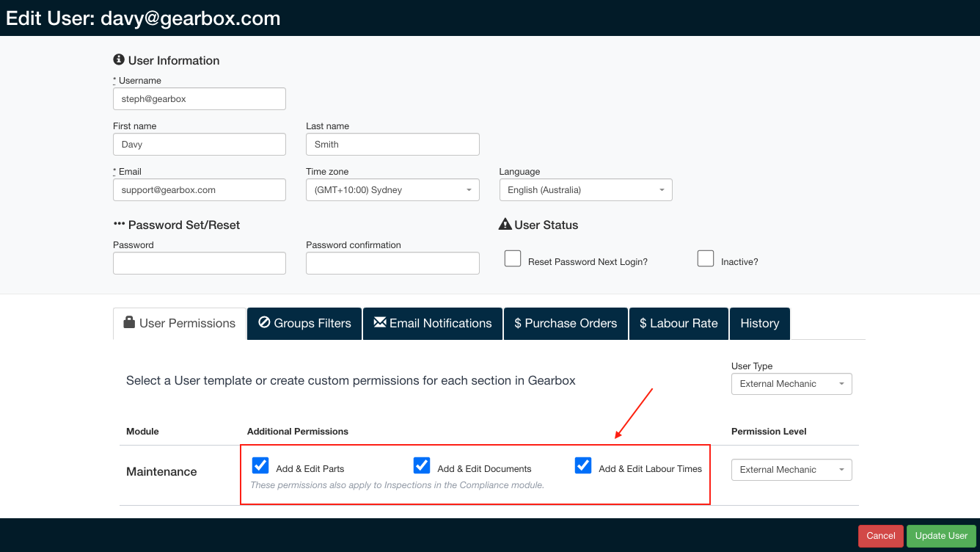Disable Add & Edit Labour Times permission
This screenshot has width=980, height=552.
[x=583, y=465]
